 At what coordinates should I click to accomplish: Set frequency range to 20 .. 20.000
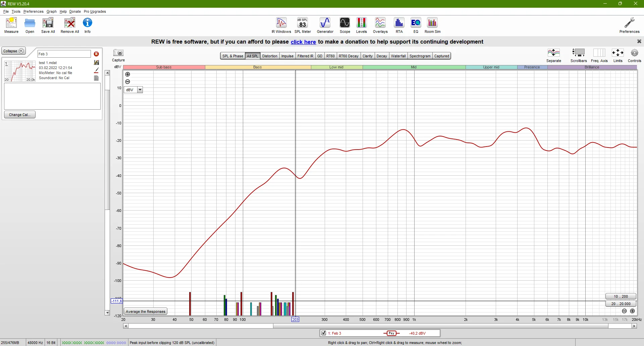[x=621, y=304]
